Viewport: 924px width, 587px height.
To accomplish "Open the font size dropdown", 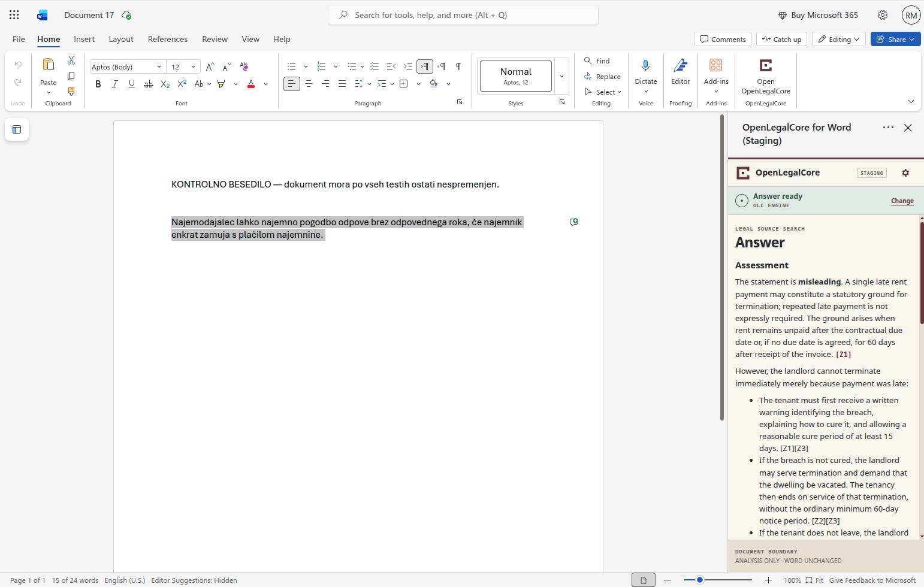I will 193,66.
